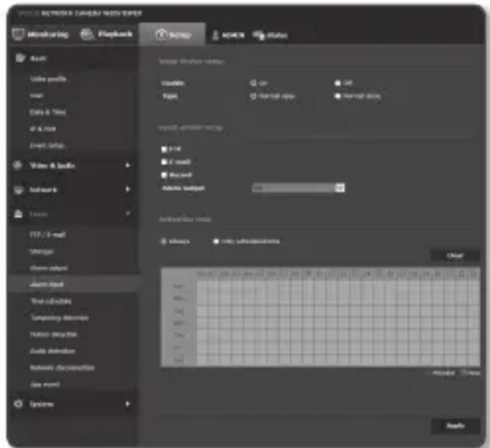Expand the Video & Audio arrow

pos(127,165)
